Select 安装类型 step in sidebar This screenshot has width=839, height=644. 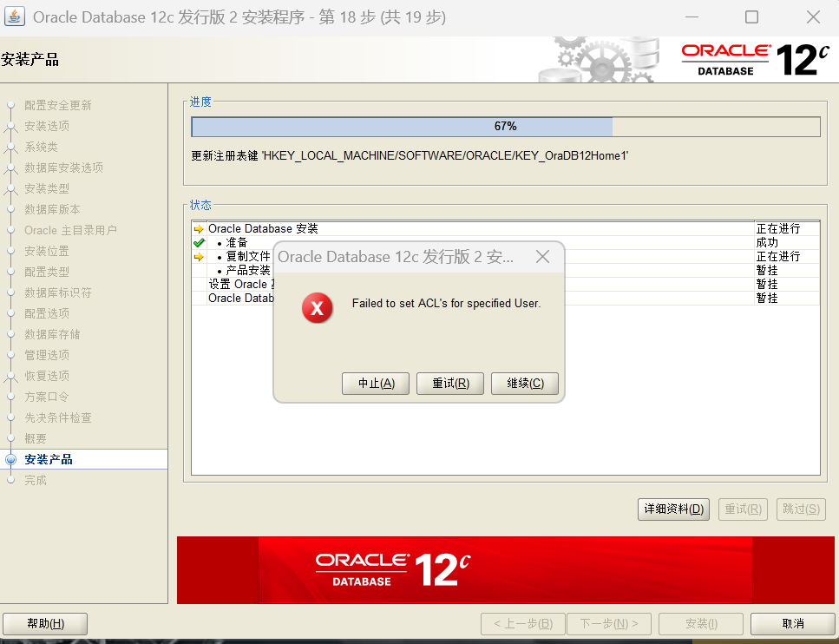(47, 189)
